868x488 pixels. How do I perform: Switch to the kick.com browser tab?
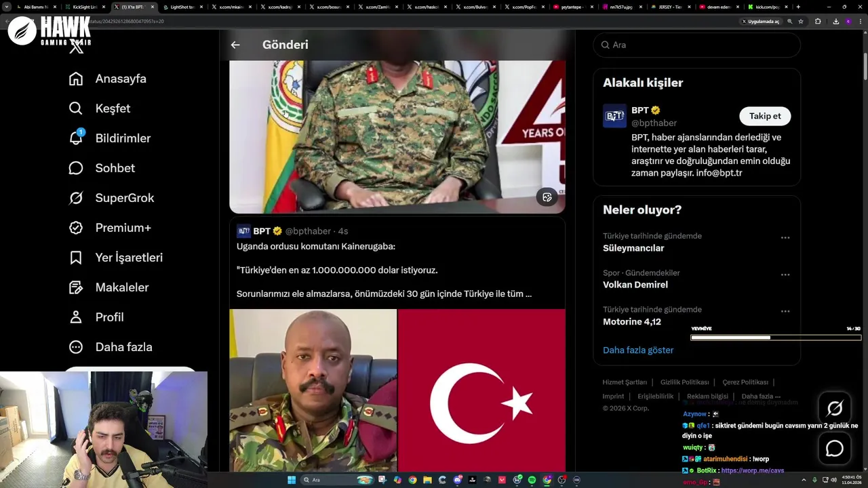767,7
